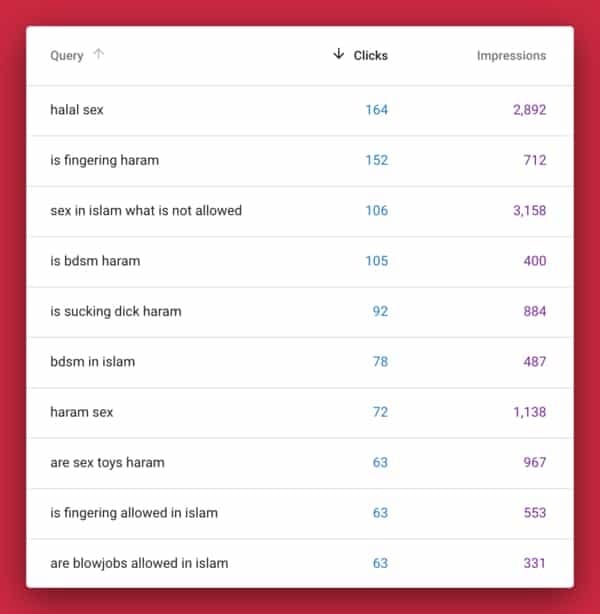Click the 105 clicks value

(376, 261)
